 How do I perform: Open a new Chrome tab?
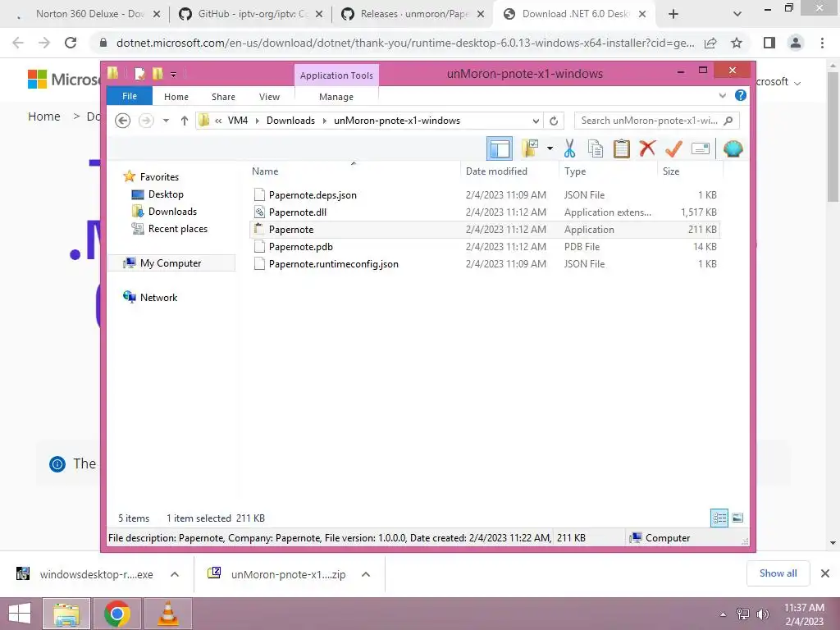(673, 15)
